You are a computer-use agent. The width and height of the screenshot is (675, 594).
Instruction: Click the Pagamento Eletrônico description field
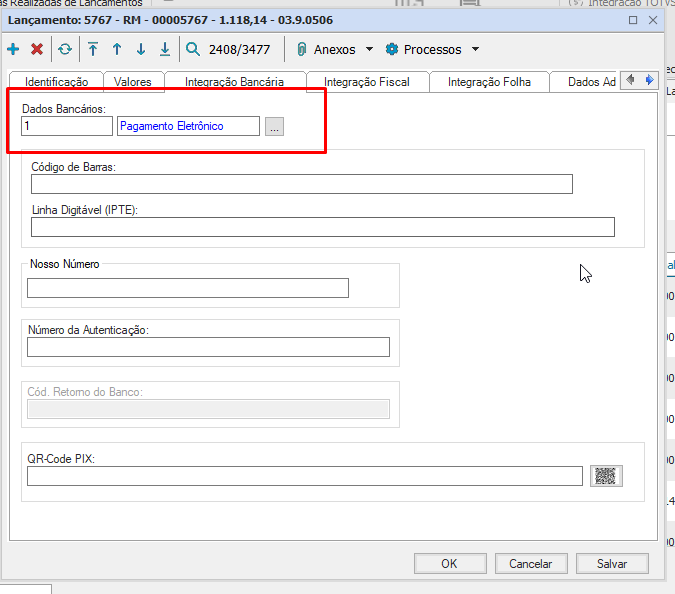pyautogui.click(x=189, y=126)
